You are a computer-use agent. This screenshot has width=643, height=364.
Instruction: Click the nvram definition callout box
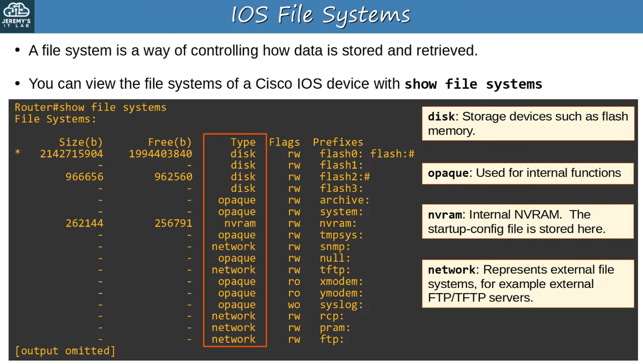528,222
